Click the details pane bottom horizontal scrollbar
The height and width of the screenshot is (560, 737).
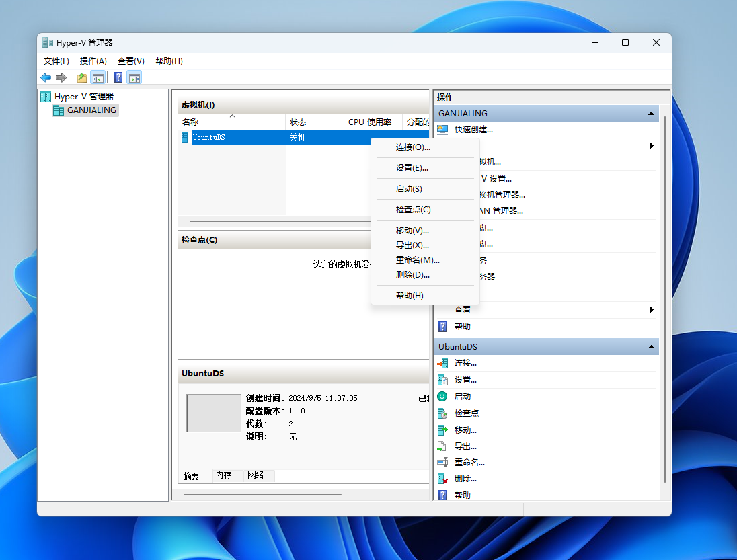pyautogui.click(x=262, y=495)
